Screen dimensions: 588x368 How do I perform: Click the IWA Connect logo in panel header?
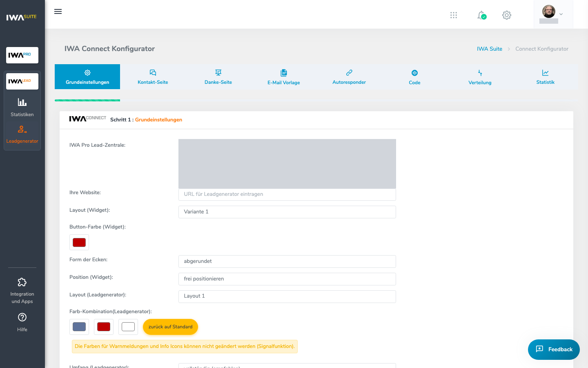[x=87, y=119]
